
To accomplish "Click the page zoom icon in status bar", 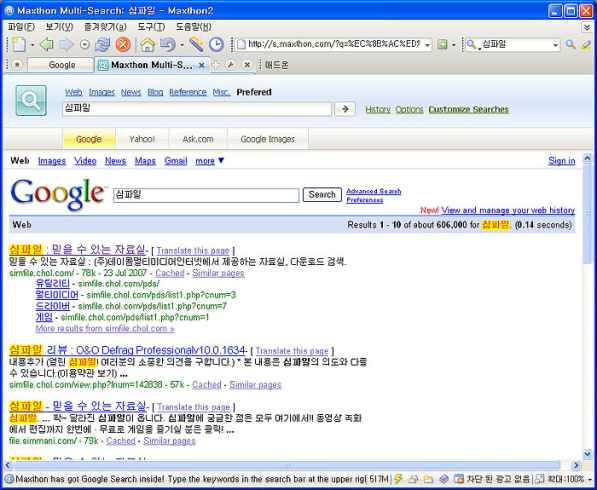I will pyautogui.click(x=540, y=479).
